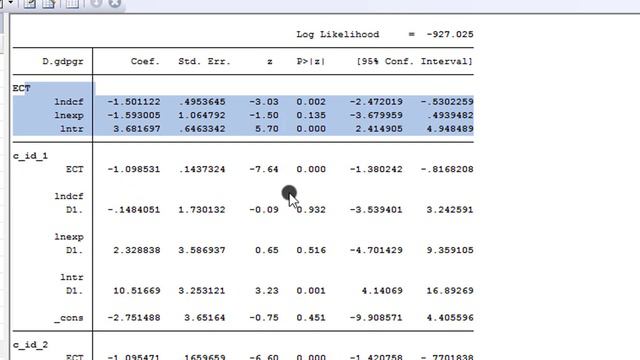Click the c_id_2 panel label
The height and width of the screenshot is (360, 640).
[x=30, y=345]
